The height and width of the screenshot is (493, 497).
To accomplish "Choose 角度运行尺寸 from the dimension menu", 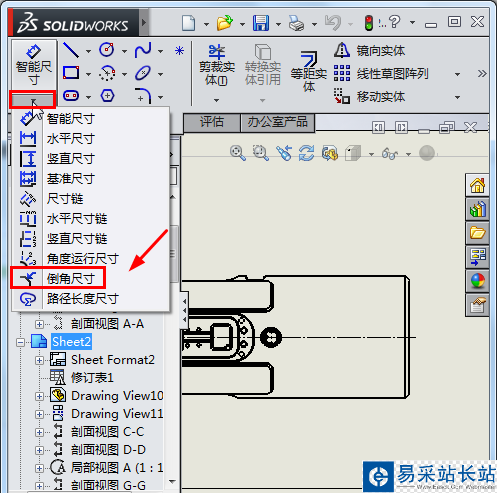I will point(90,259).
